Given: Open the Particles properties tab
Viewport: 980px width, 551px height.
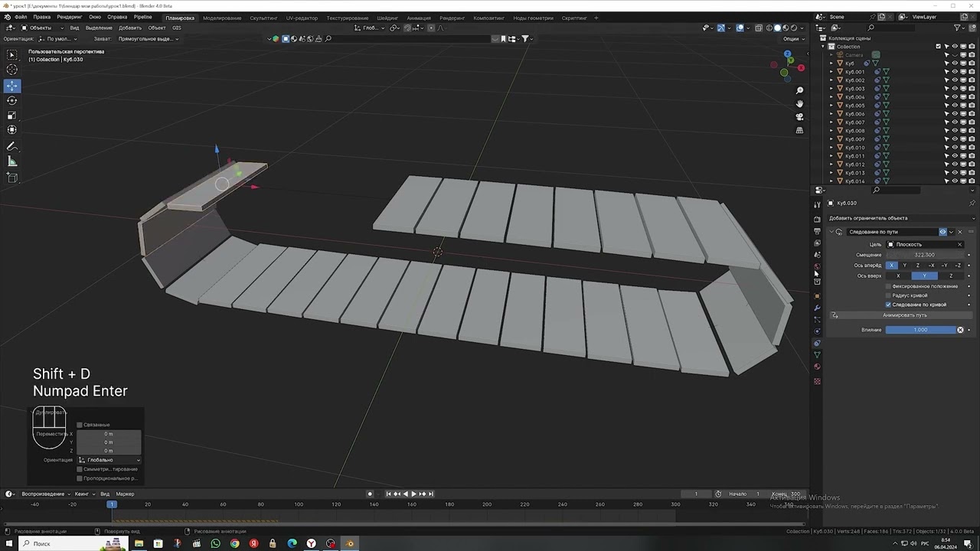Looking at the screenshot, I should tap(817, 320).
